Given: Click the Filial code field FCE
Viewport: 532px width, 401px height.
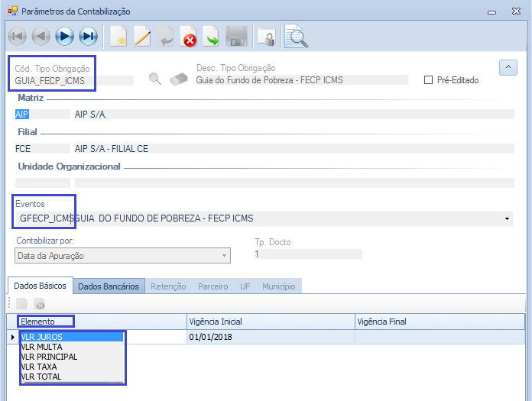Looking at the screenshot, I should [42, 148].
